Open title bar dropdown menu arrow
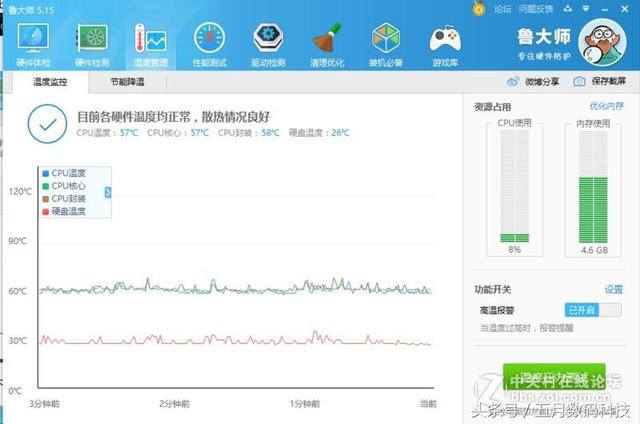The width and height of the screenshot is (640, 424). click(x=586, y=8)
